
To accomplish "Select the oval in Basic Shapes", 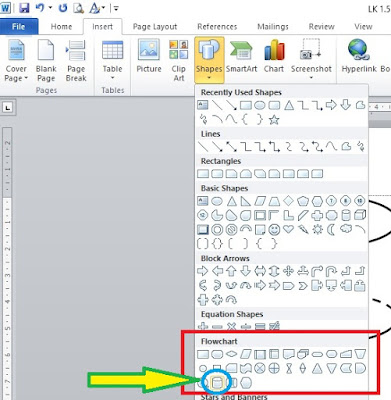I will point(217,201).
